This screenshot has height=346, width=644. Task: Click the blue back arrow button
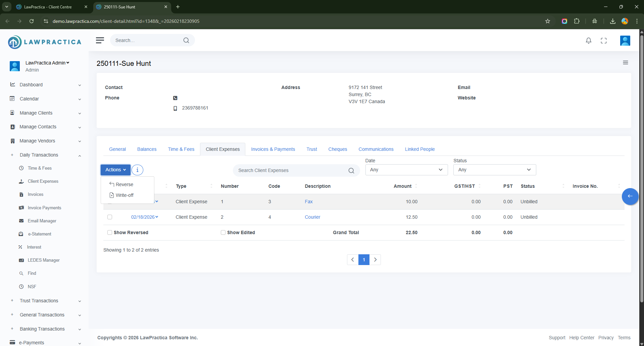[x=630, y=196]
